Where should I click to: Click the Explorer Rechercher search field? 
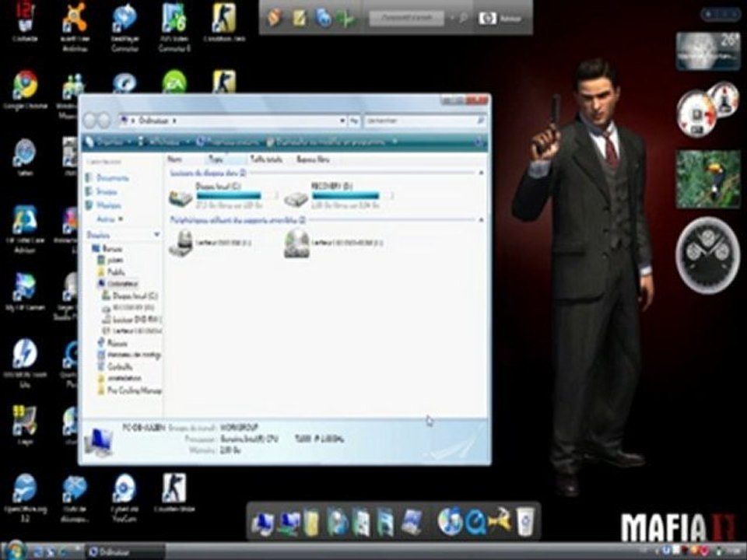click(x=426, y=121)
